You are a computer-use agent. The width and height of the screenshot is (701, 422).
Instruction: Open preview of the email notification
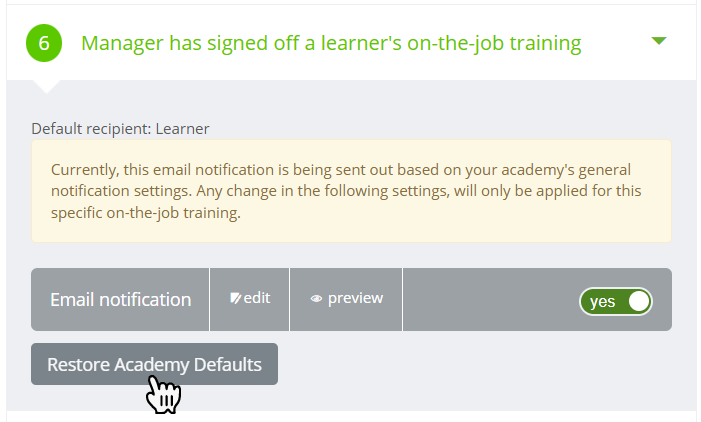pyautogui.click(x=346, y=300)
